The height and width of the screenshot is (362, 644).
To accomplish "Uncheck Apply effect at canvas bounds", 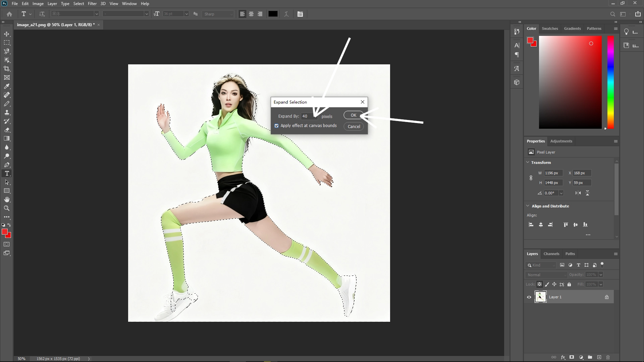I will pos(276,126).
